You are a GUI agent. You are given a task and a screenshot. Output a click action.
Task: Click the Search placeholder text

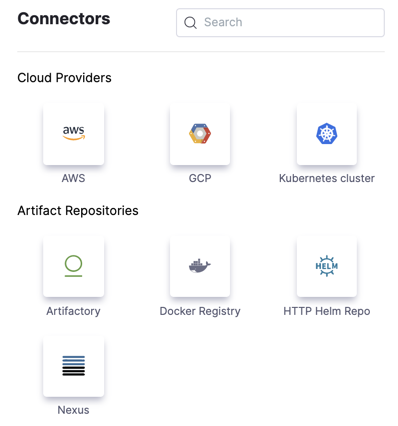point(223,22)
